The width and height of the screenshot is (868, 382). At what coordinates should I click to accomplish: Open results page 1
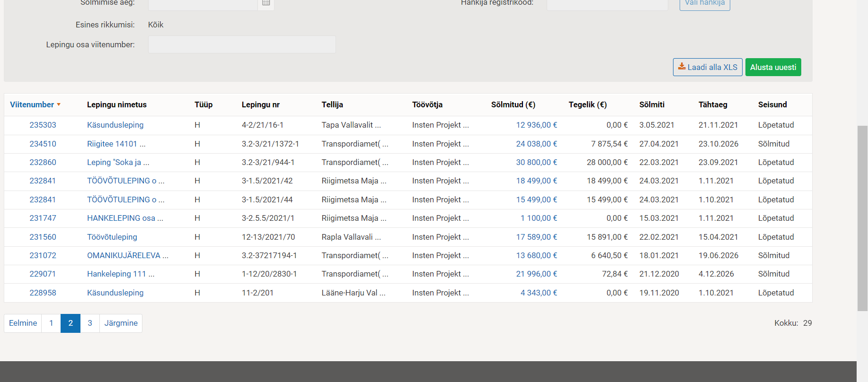(51, 323)
